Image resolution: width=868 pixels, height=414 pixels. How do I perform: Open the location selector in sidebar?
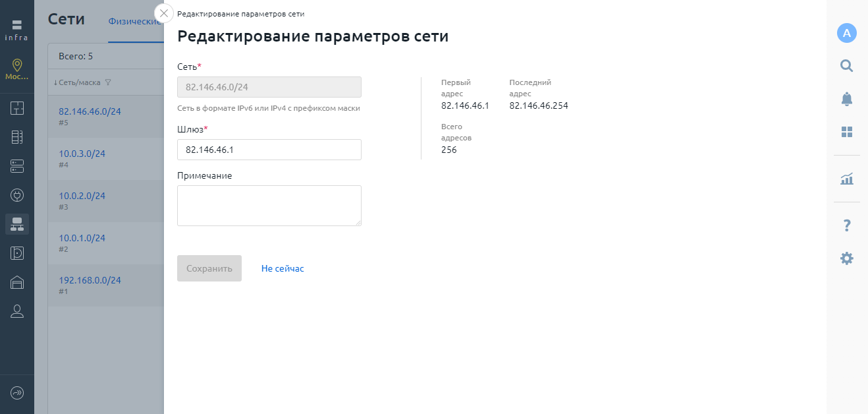pyautogui.click(x=17, y=69)
